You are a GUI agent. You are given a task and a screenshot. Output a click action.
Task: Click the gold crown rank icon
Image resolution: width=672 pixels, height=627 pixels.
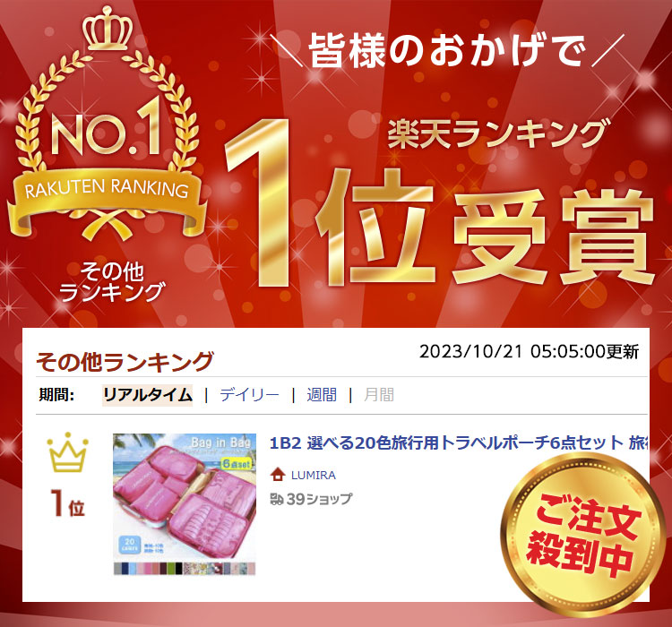[x=68, y=452]
